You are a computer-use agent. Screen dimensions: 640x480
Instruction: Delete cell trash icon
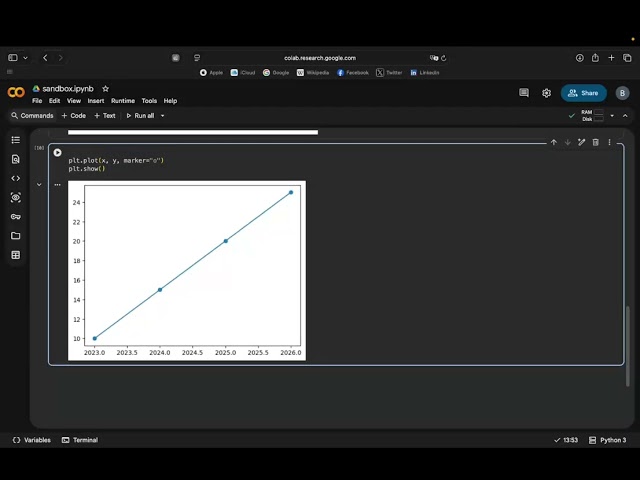point(596,142)
